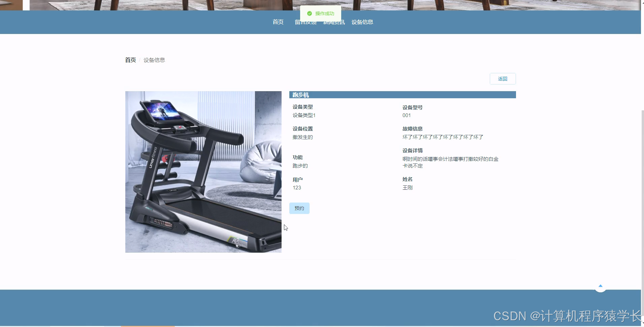This screenshot has width=644, height=327.
Task: Select the user name 王刚
Action: pyautogui.click(x=408, y=187)
